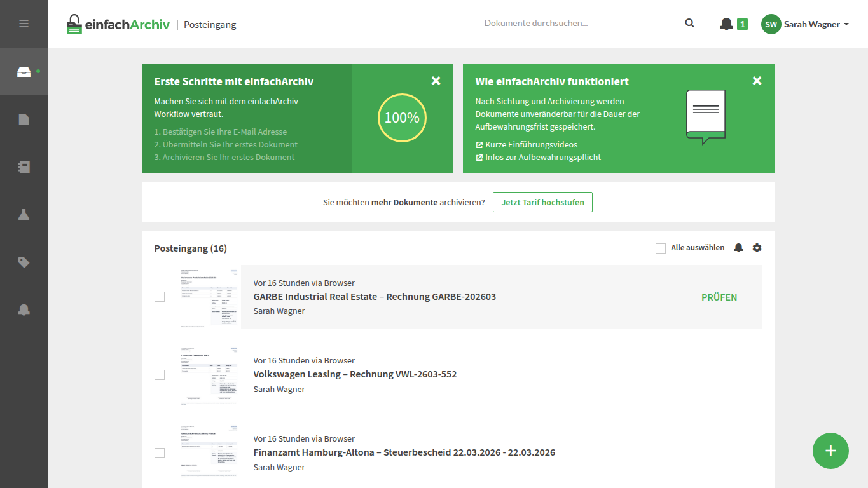Open thumbnail of GARBE invoice
This screenshot has width=868, height=488.
(209, 297)
